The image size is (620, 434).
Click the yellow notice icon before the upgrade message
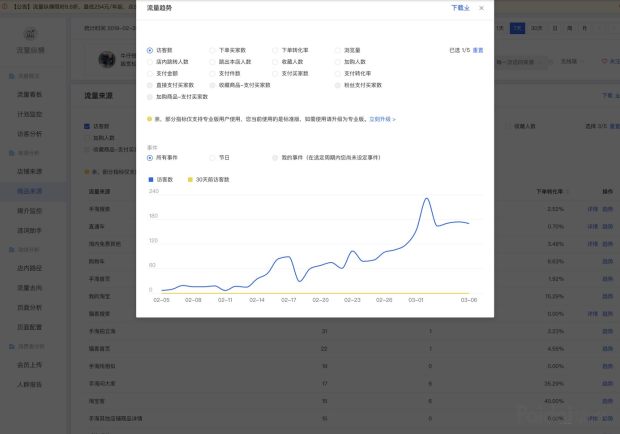tap(149, 119)
